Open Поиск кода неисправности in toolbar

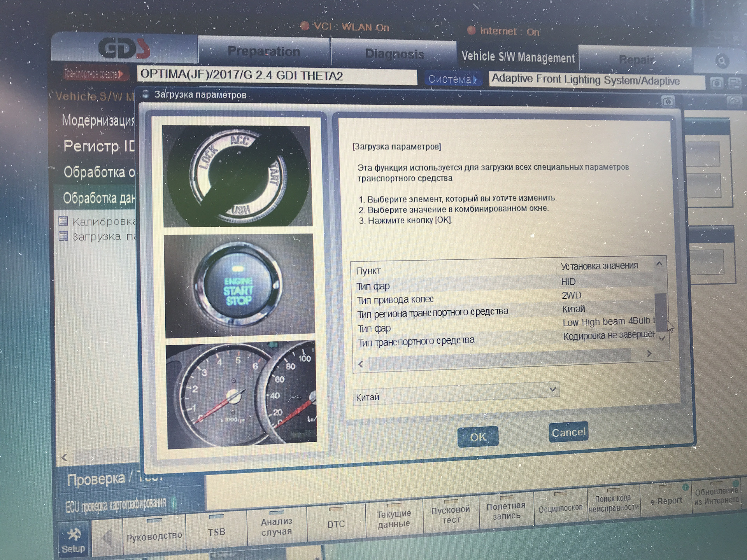(613, 503)
